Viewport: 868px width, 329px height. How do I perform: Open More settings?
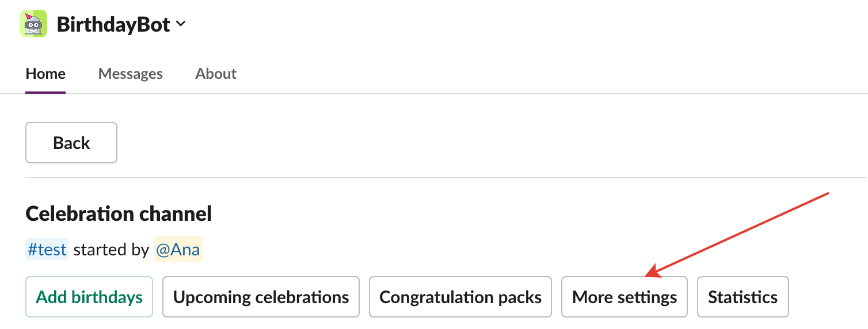coord(625,297)
